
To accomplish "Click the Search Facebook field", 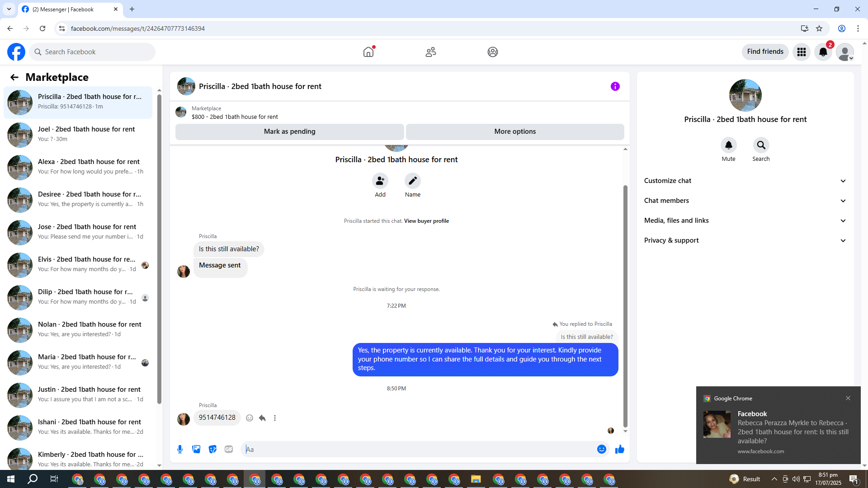I will [x=92, y=52].
